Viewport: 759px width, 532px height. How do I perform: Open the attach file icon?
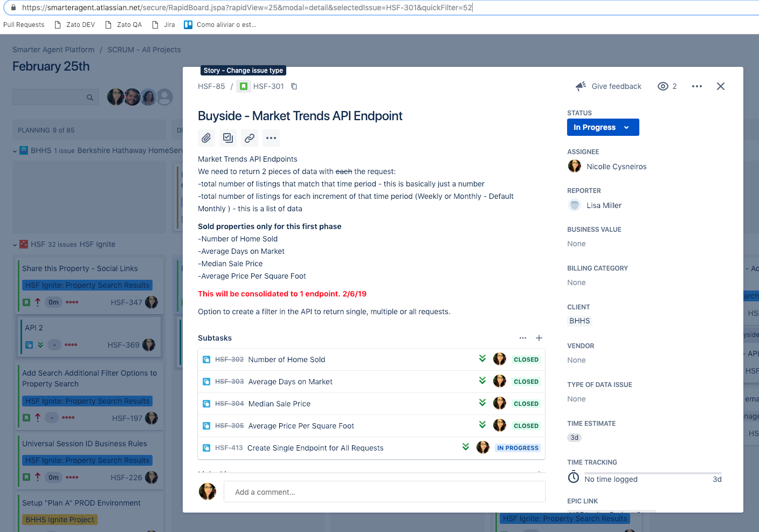tap(206, 138)
